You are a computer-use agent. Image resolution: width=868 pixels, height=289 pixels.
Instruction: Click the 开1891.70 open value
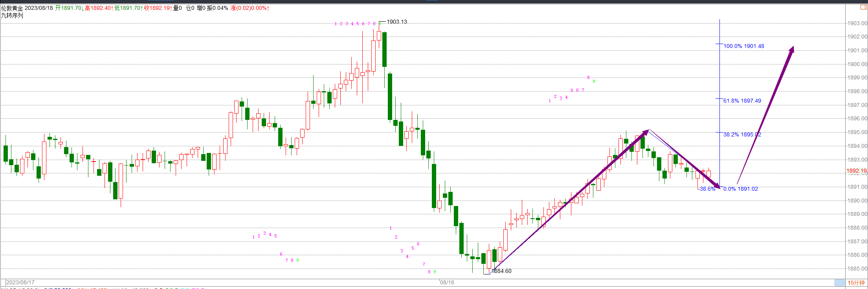tap(69, 8)
